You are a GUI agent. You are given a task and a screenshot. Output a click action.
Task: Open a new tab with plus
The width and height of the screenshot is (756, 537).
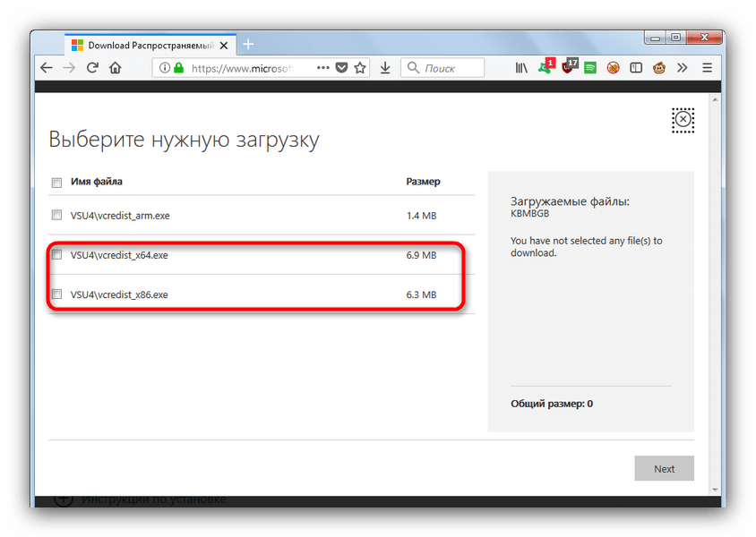(248, 45)
